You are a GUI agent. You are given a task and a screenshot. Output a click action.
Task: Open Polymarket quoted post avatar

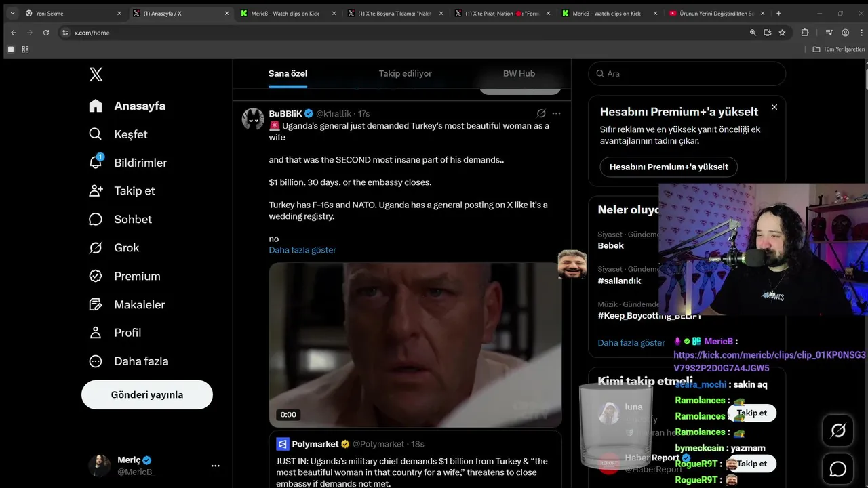coord(283,444)
